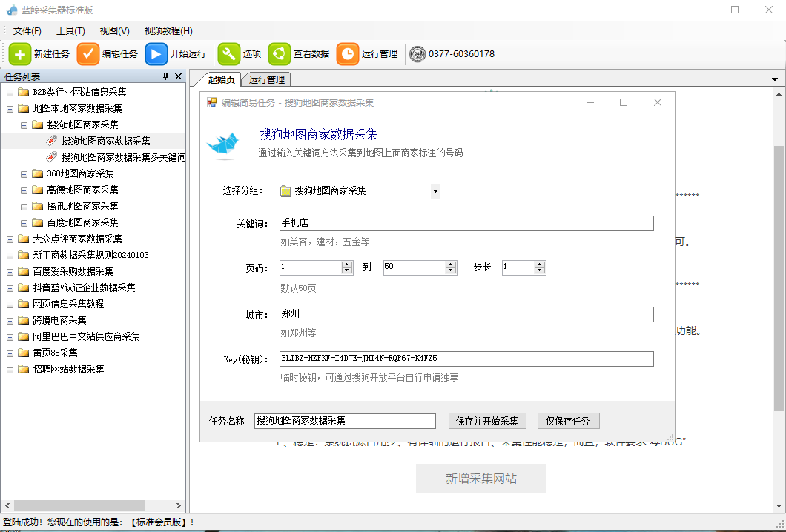
Task: Minimize the 编辑简易任务 dialog
Action: [x=590, y=102]
